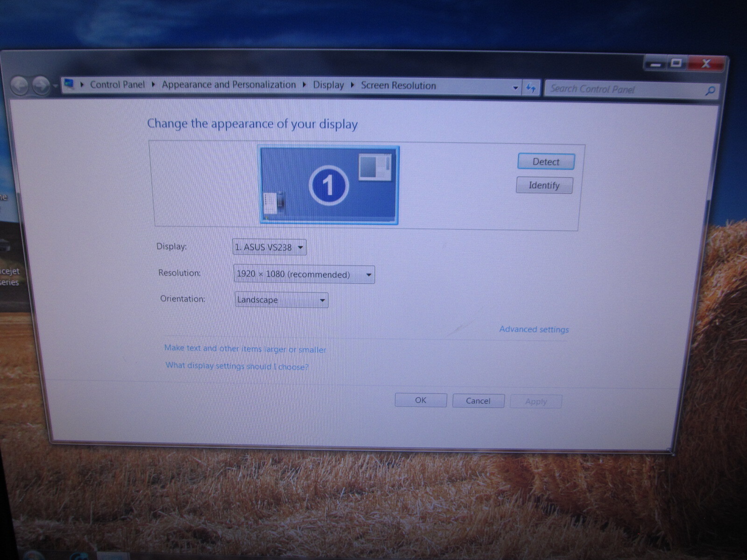
Task: Click the Control Panel icon in address bar
Action: pyautogui.click(x=69, y=84)
